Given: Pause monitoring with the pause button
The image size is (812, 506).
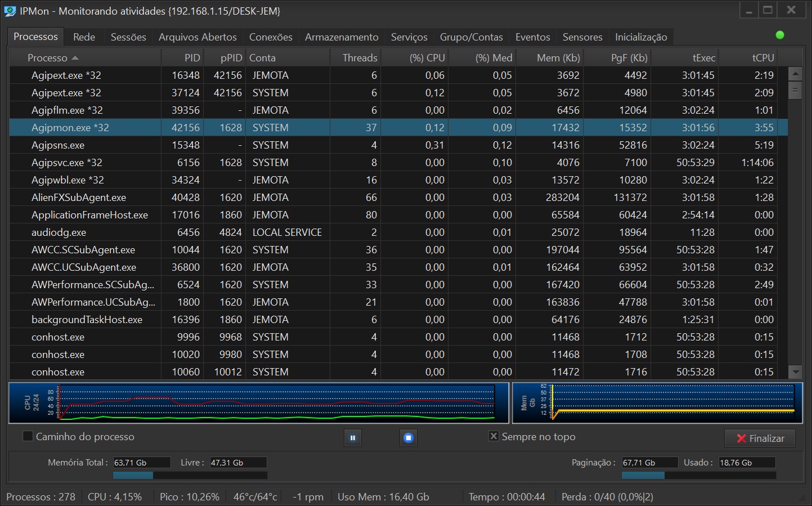Looking at the screenshot, I should pos(353,438).
